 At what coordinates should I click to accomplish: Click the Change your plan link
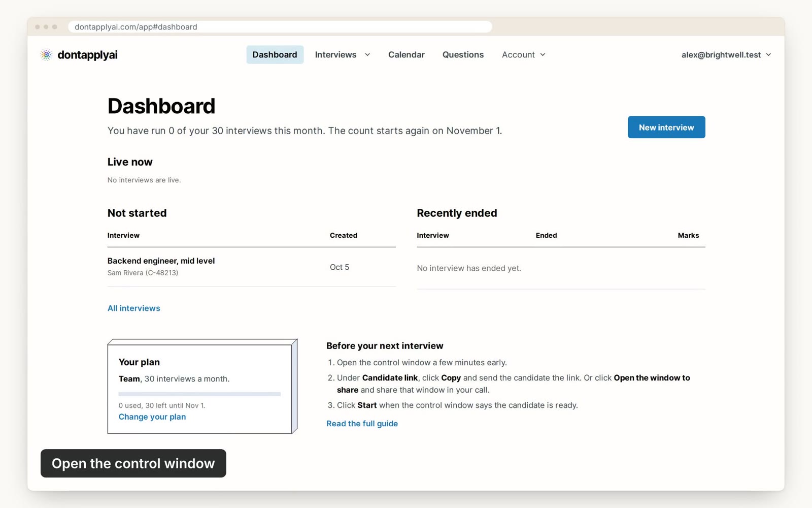coord(152,417)
